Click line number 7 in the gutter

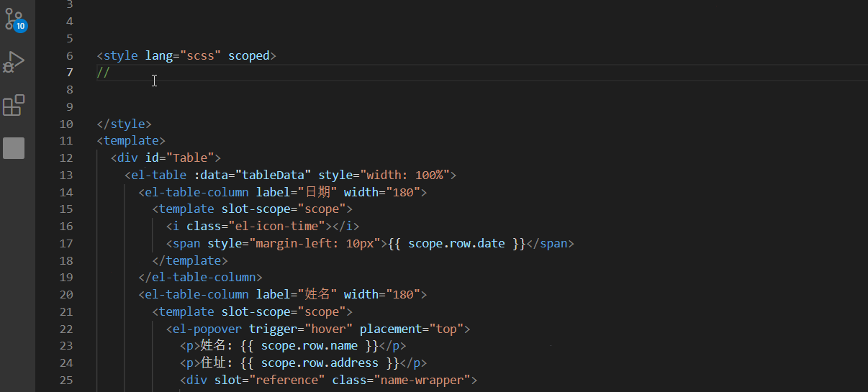click(69, 72)
